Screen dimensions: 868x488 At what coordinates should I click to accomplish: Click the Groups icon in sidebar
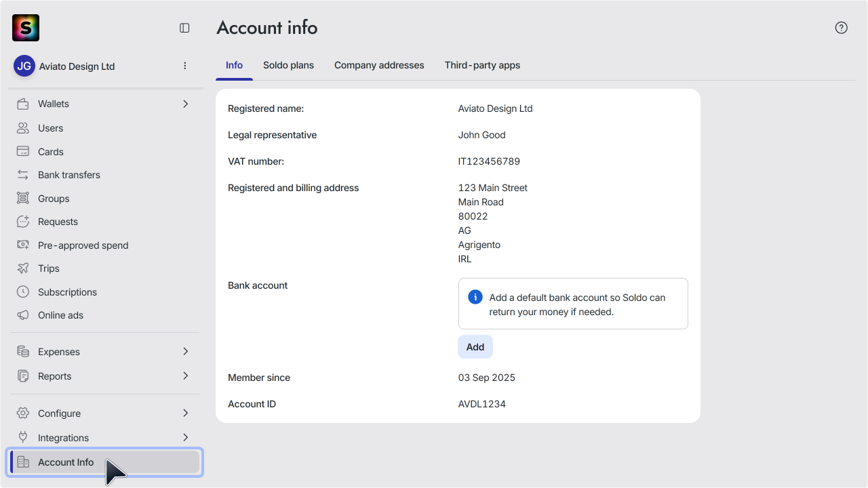coord(23,199)
